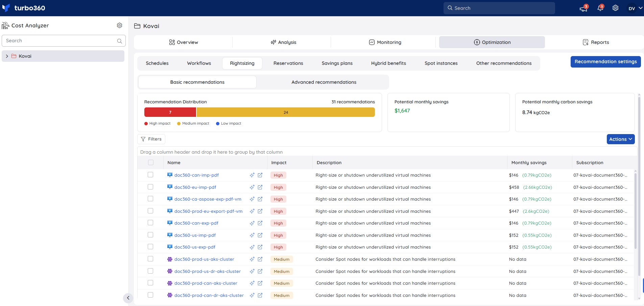This screenshot has width=644, height=306.
Task: Open AI insights for doc360-prod-eu-export-pdf-vm
Action: 252,211
